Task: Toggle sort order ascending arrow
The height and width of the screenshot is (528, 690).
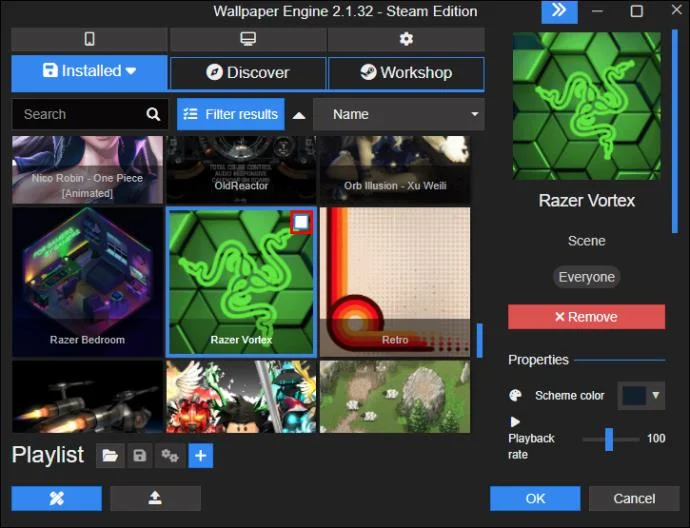Action: 299,115
